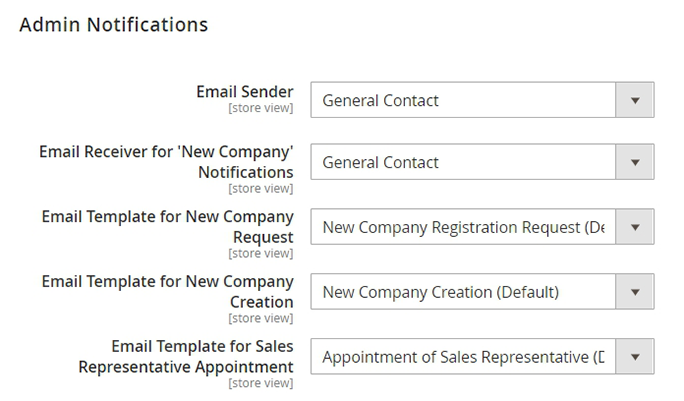684x401 pixels.
Task: Click the Admin Notifications section heading
Action: point(114,24)
